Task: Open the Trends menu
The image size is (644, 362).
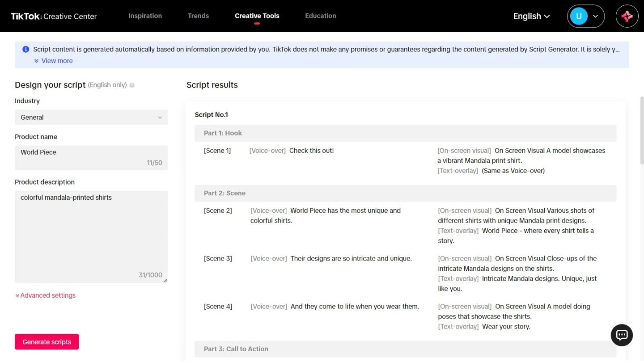Action: 198,16
